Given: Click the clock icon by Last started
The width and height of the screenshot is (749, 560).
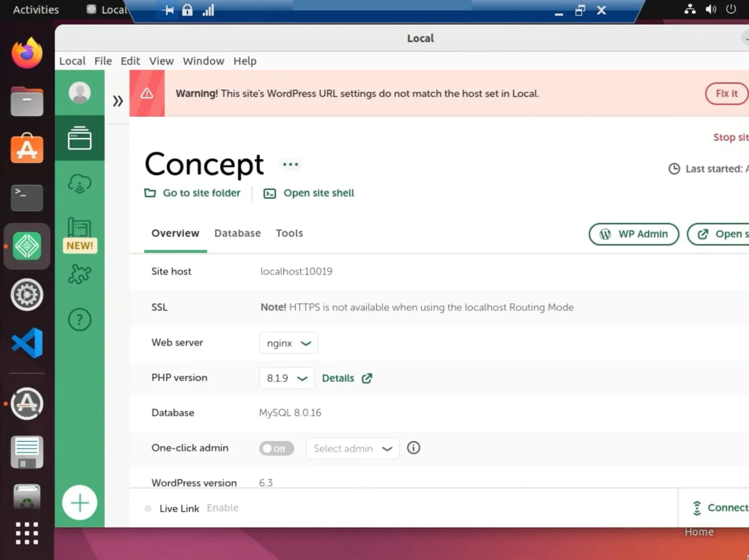Looking at the screenshot, I should 674,169.
